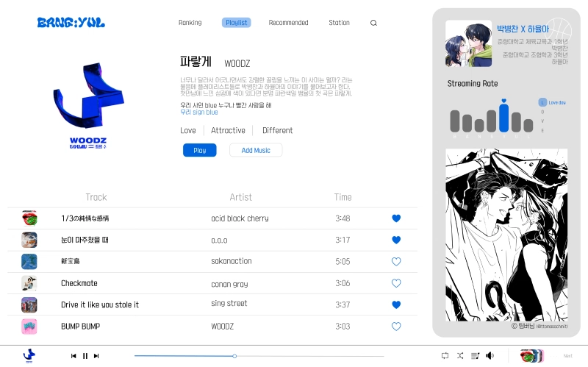Enable shuffle playback icon
588x367 pixels.
click(460, 355)
